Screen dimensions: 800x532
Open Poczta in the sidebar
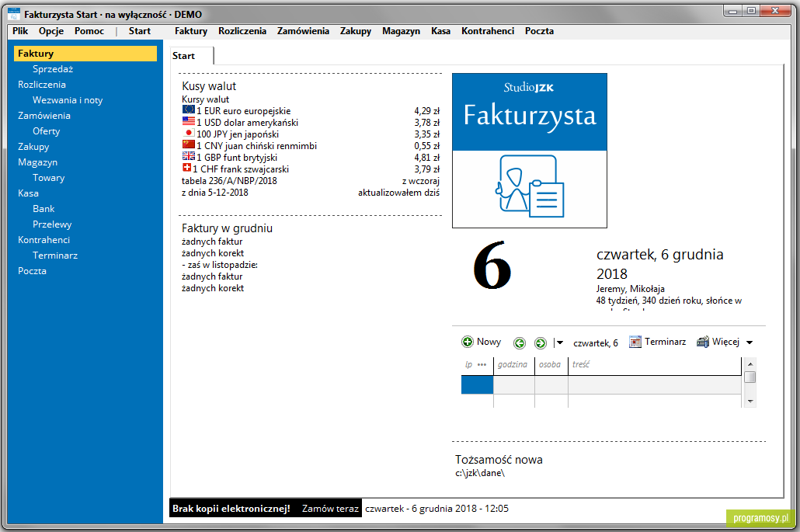click(32, 271)
